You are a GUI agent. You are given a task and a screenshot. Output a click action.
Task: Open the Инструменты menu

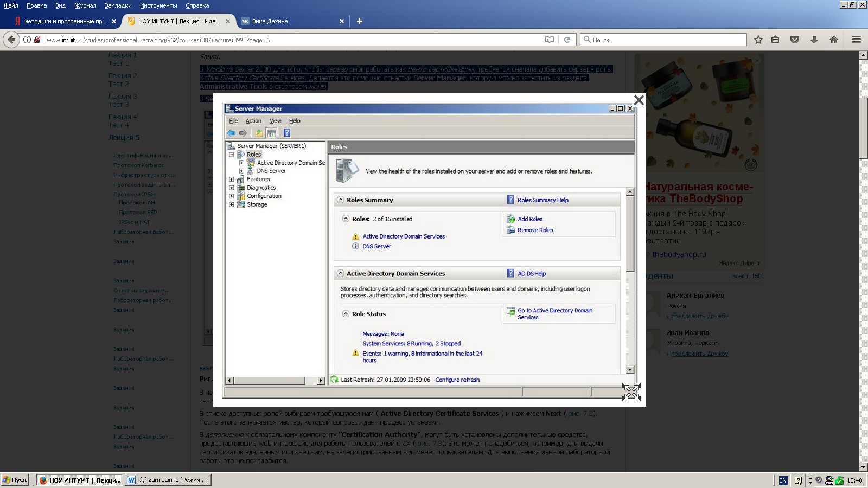(158, 5)
